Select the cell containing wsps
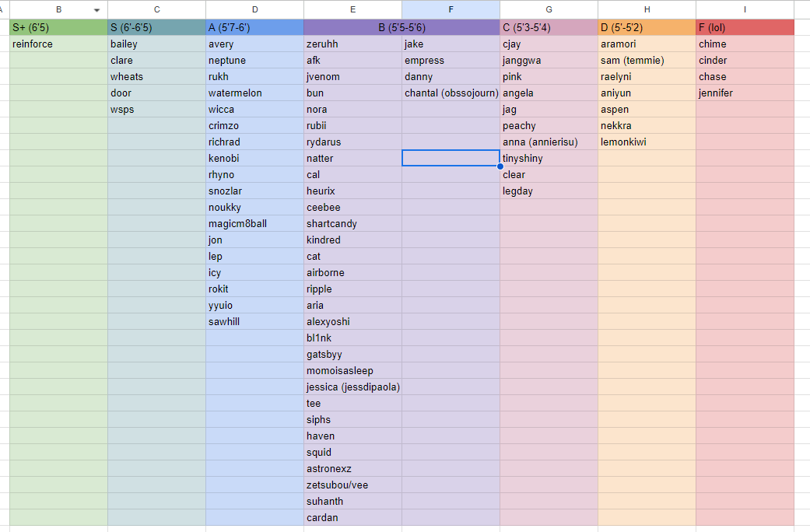This screenshot has height=532, width=810. click(156, 110)
